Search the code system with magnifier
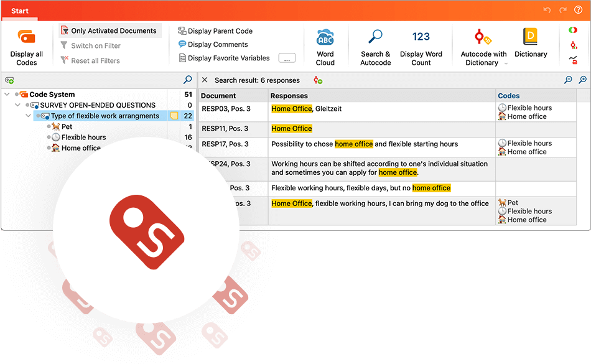 pos(187,80)
